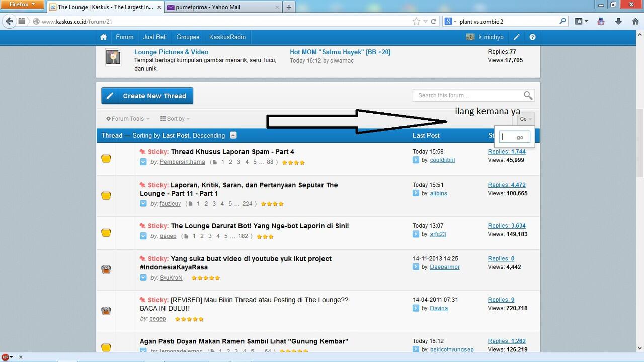Open the bookmarks menu icon in the toolbar

pos(581,21)
